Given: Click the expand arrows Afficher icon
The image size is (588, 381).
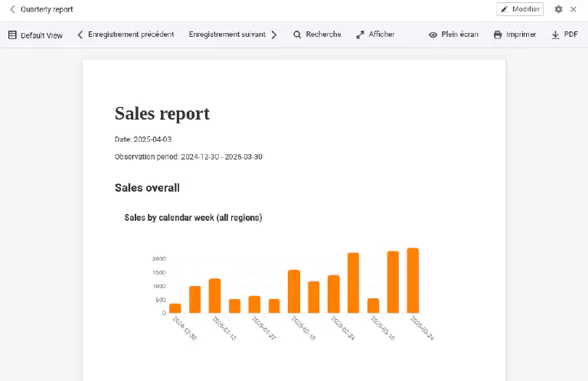Looking at the screenshot, I should coord(360,35).
